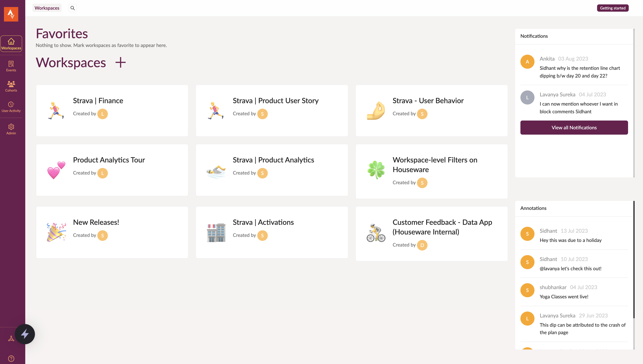
Task: Select Workspaces home in sidebar
Action: point(11,44)
